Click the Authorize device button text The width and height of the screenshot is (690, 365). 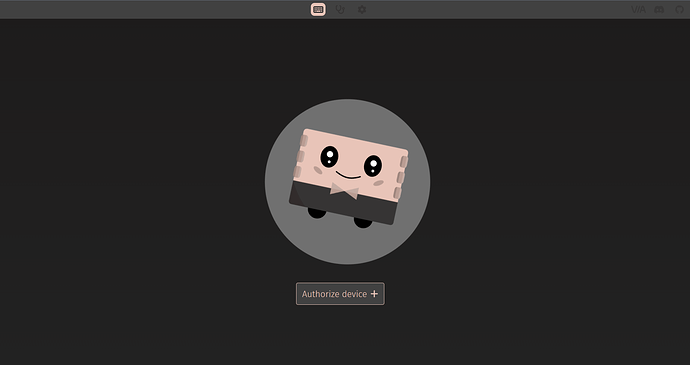(334, 294)
